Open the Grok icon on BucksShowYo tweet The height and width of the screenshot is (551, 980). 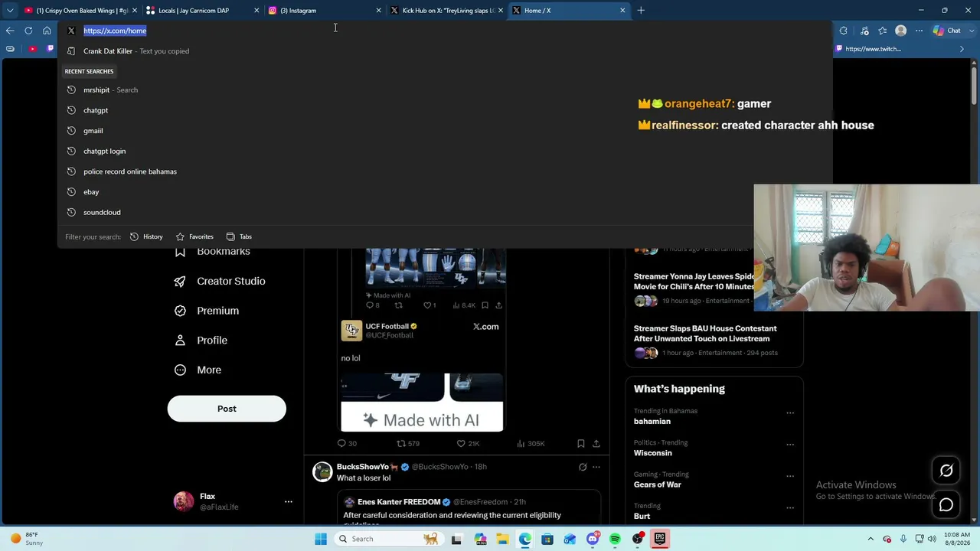(x=583, y=467)
